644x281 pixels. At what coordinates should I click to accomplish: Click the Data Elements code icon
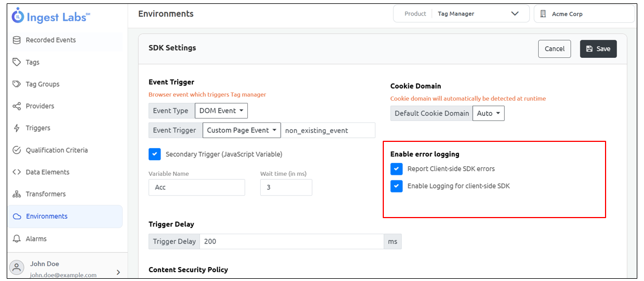point(17,172)
